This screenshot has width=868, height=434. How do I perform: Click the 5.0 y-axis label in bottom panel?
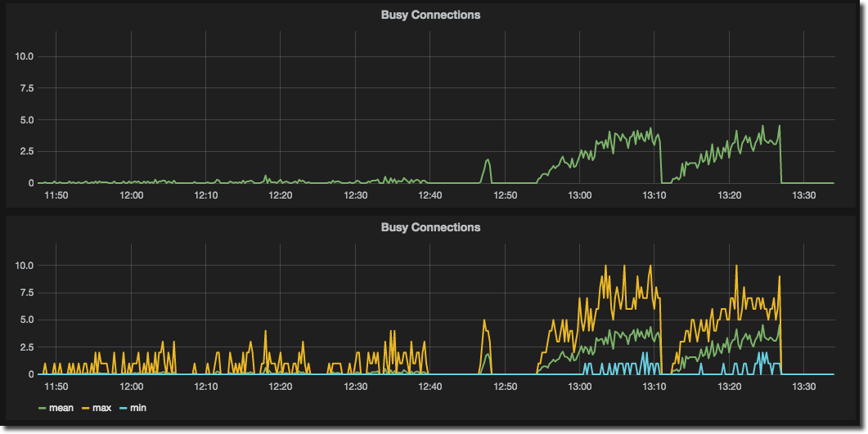(x=27, y=320)
